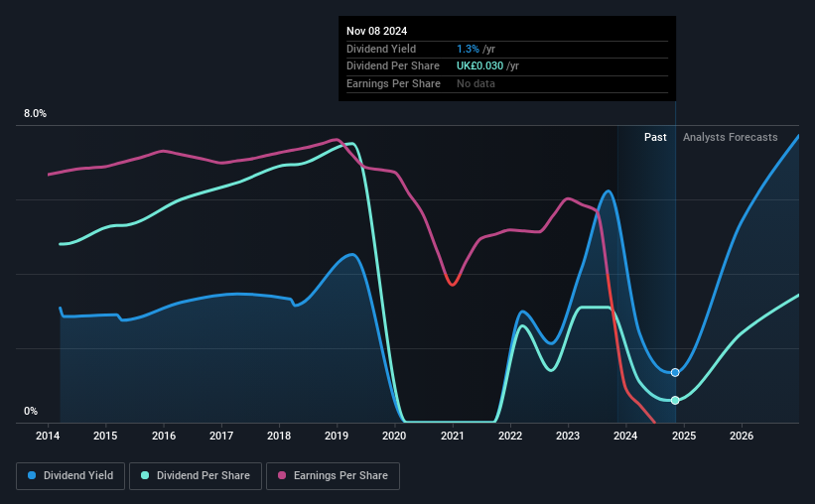Toggle the Dividend Yield legend series

(x=70, y=476)
